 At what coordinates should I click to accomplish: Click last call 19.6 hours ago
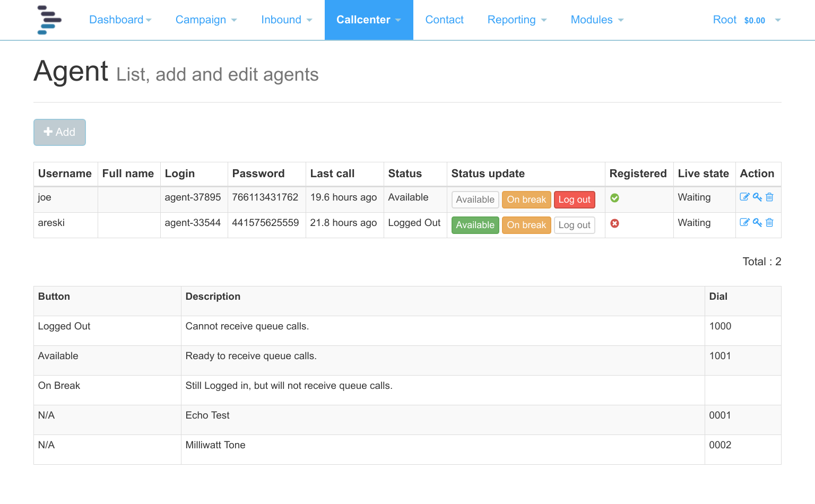tap(343, 197)
